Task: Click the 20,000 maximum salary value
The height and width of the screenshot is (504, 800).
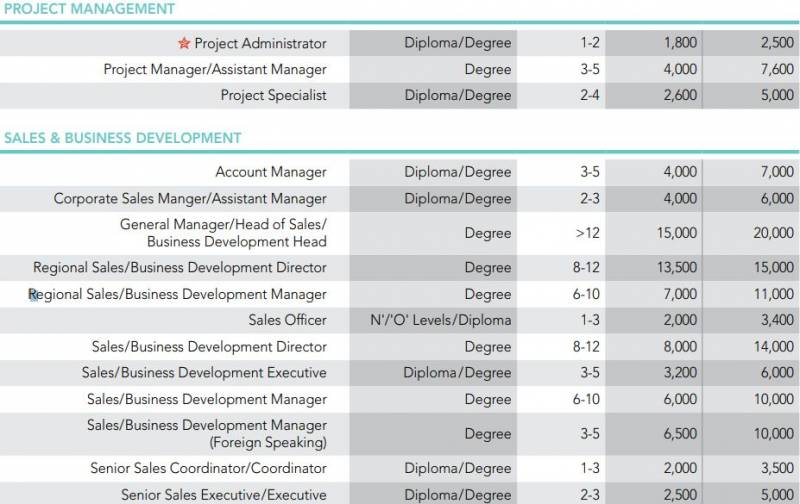Action: 773,233
